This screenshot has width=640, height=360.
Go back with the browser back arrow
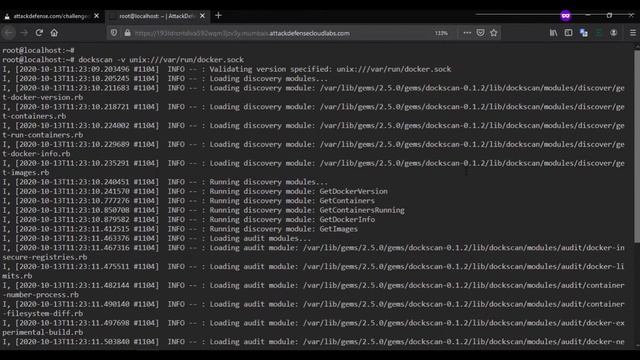pyautogui.click(x=9, y=33)
